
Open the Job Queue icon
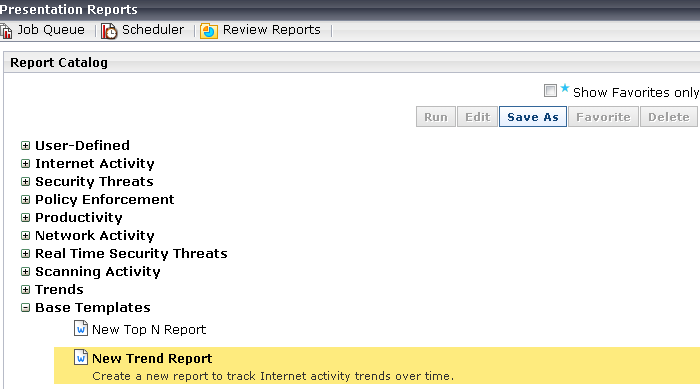tap(6, 31)
